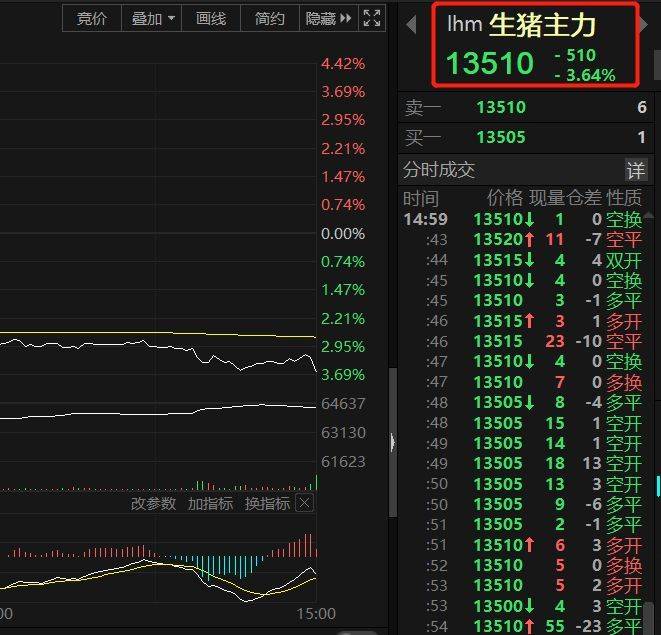The image size is (661, 635).
Task: Click the cyan scrollbar thumb of trade list
Action: (657, 485)
